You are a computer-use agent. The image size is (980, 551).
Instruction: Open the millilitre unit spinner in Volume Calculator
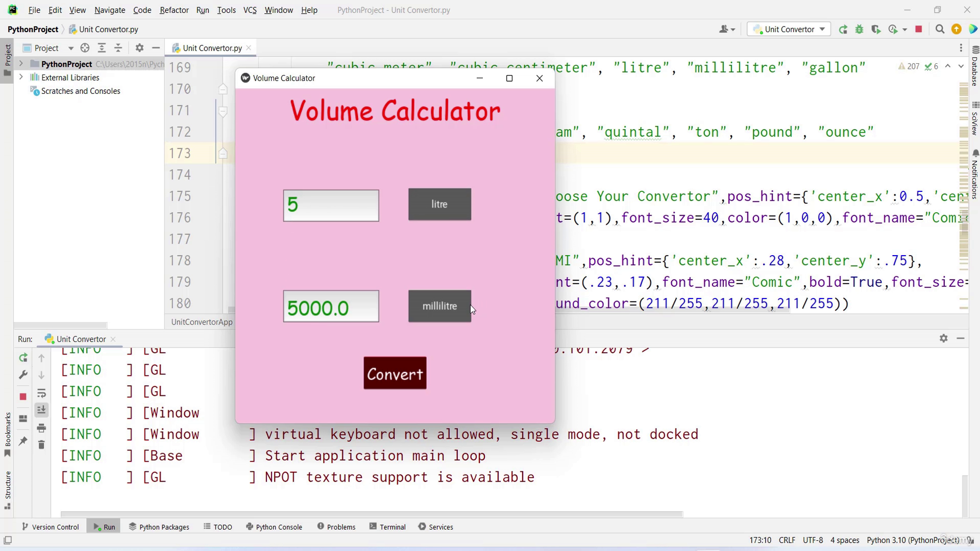tap(439, 306)
